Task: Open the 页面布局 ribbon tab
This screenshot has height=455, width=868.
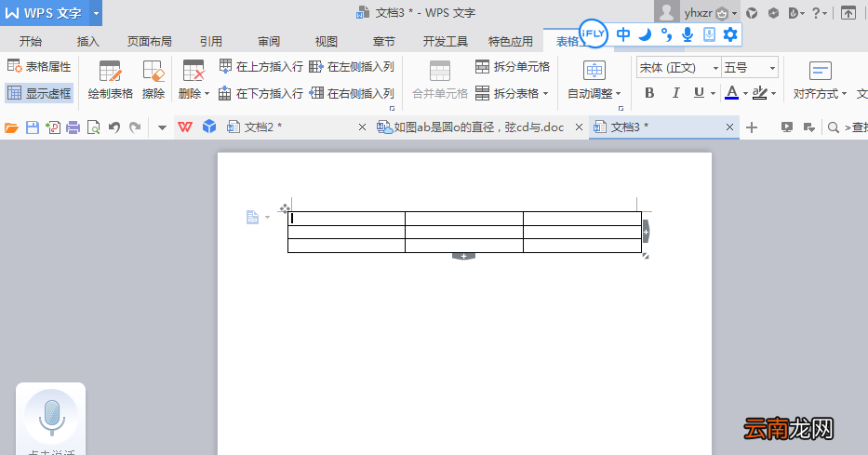Action: [150, 42]
